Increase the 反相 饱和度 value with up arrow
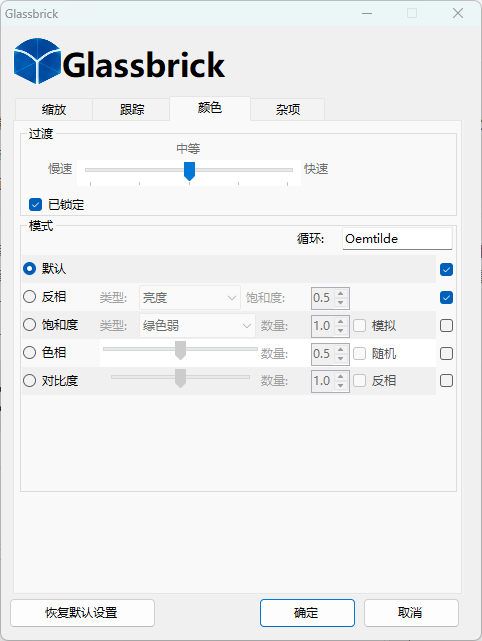Image resolution: width=482 pixels, height=641 pixels. pyautogui.click(x=341, y=293)
